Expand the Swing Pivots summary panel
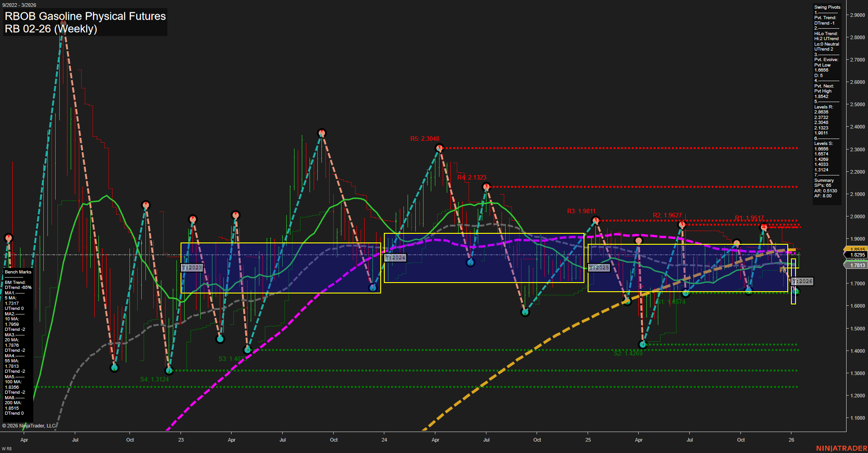Image resolution: width=868 pixels, height=453 pixels. pyautogui.click(x=826, y=7)
